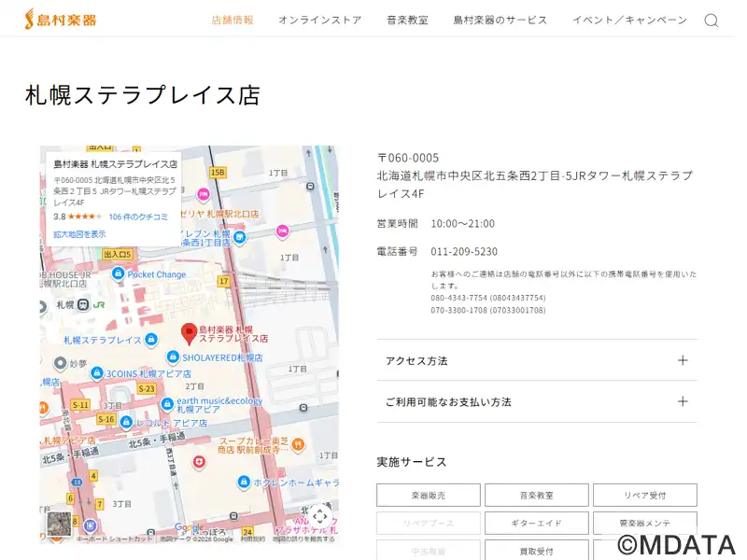This screenshot has width=747, height=560.
Task: Click the map camera control compass icon
Action: coord(319,516)
